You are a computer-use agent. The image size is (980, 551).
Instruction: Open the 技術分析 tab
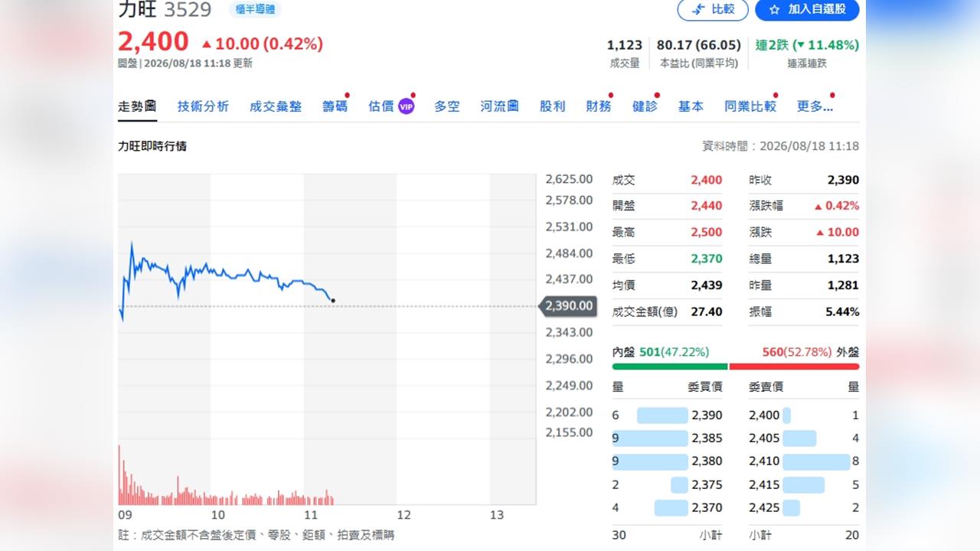coord(203,106)
